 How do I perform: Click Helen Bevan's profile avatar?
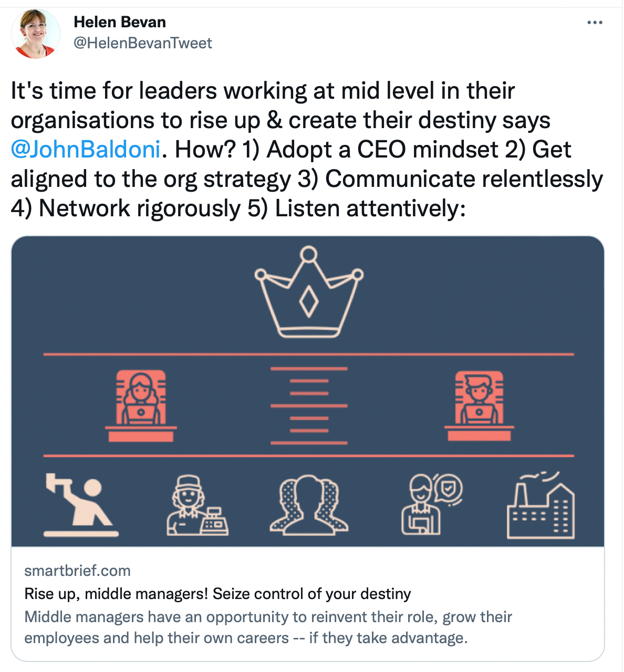tap(36, 34)
